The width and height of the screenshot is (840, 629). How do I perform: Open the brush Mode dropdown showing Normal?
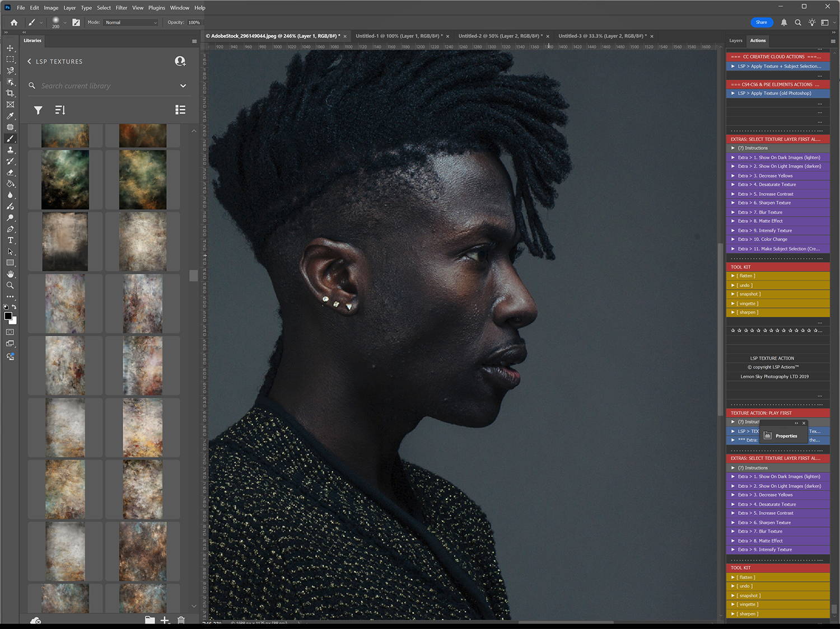click(x=131, y=22)
